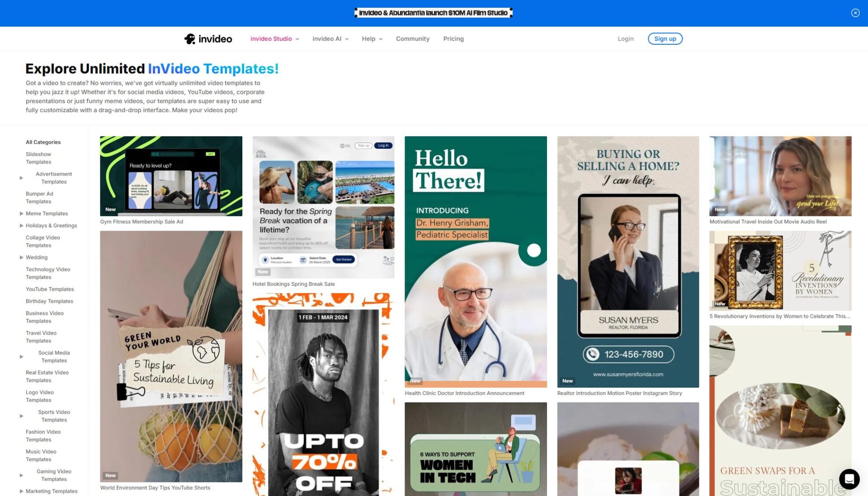Image resolution: width=868 pixels, height=496 pixels.
Task: Expand the Holidays & Greetings arrow
Action: click(21, 226)
